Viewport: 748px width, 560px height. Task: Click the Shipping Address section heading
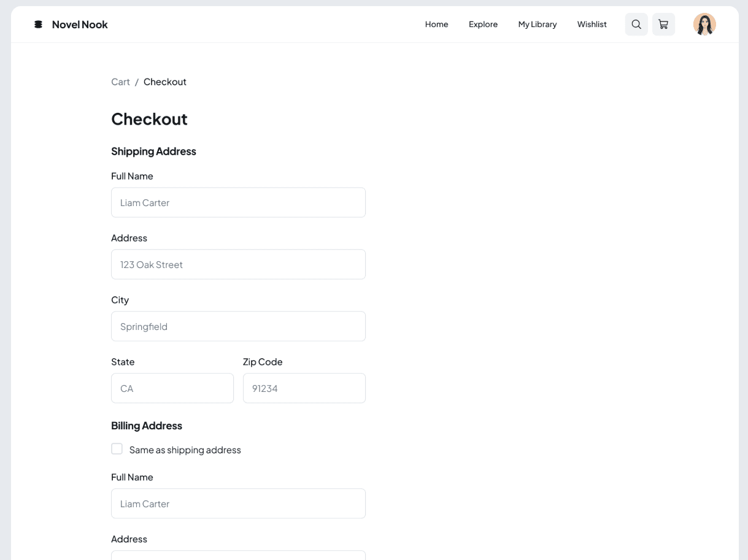point(153,151)
